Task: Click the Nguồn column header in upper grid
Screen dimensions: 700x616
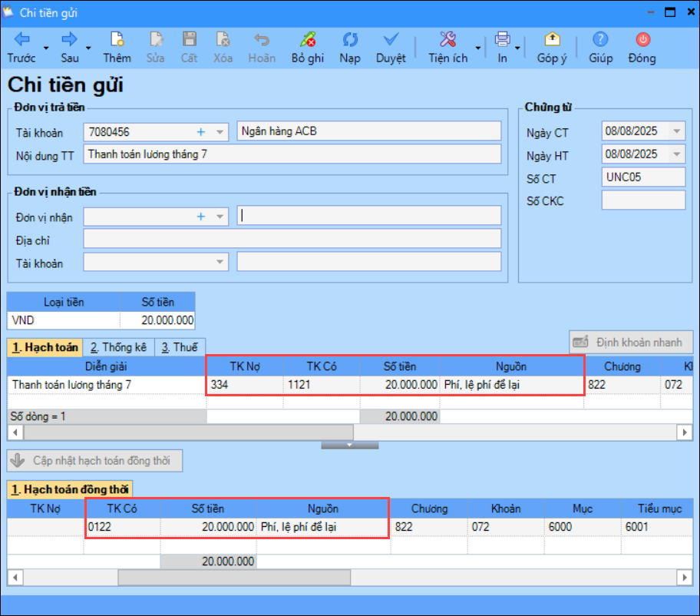Action: tap(511, 366)
